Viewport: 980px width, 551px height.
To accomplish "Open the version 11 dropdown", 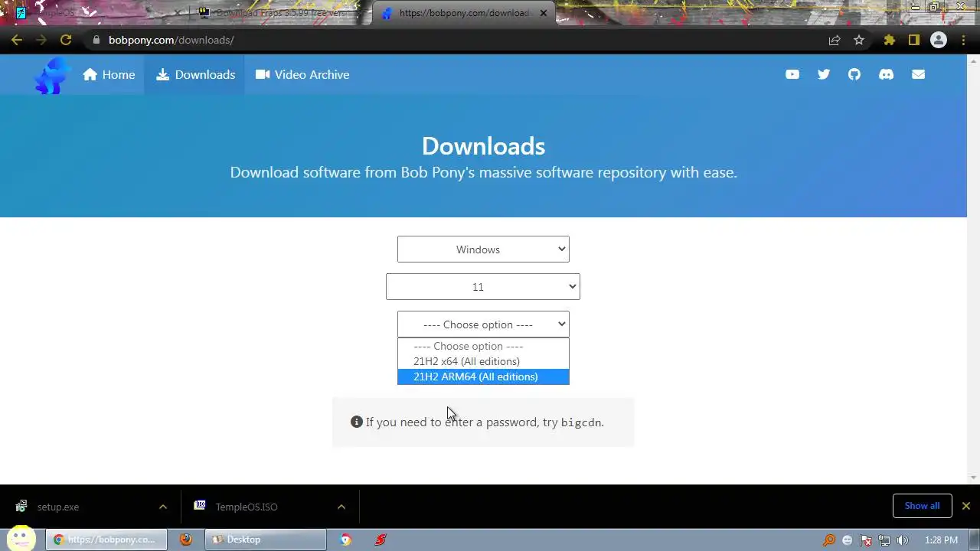I will point(483,287).
